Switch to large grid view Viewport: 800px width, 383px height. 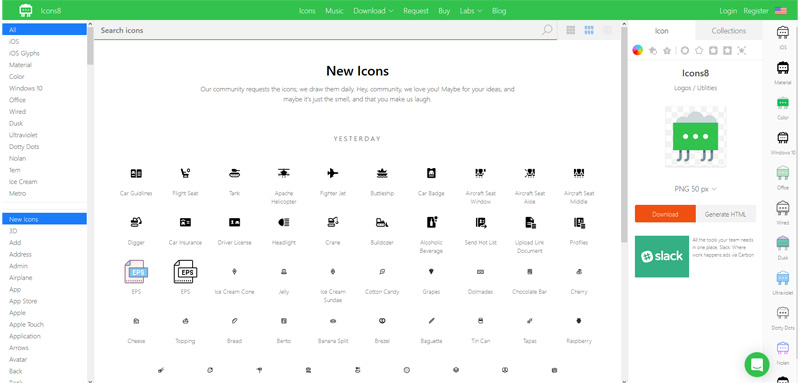(570, 30)
